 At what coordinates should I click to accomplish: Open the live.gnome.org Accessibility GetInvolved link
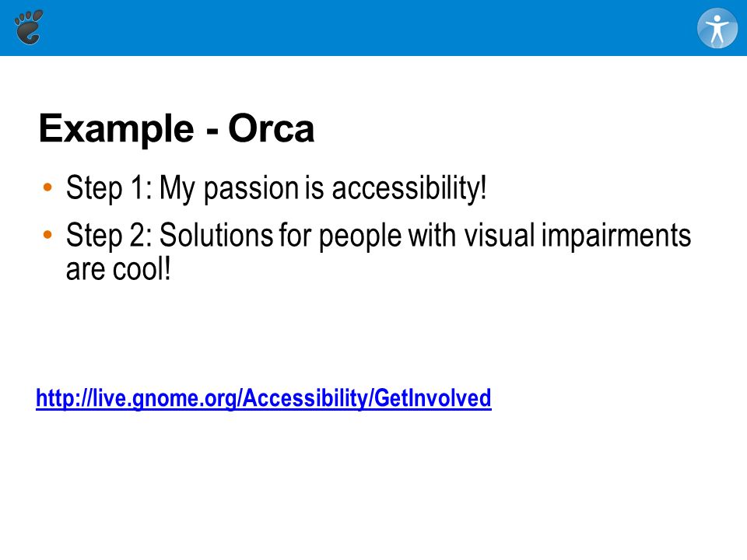(x=264, y=398)
